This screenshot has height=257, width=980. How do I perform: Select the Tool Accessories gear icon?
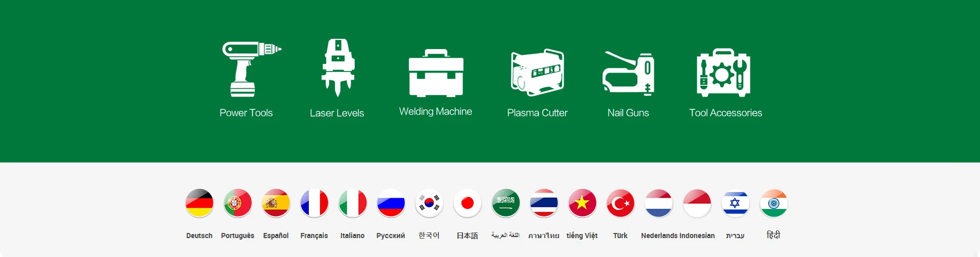(724, 73)
